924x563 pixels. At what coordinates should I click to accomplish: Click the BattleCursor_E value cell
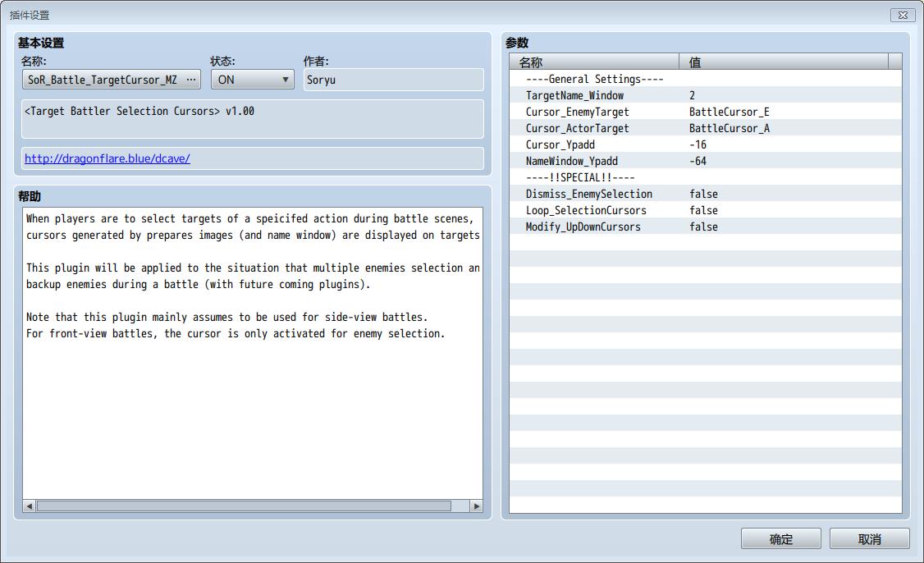[x=729, y=112]
